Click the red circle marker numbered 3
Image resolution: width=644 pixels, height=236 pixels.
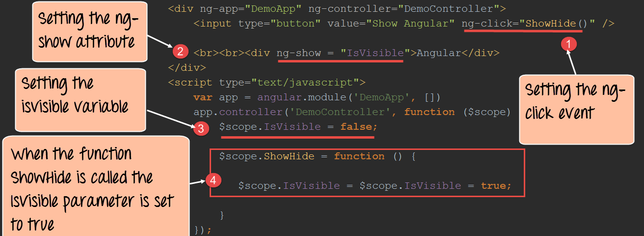click(200, 129)
